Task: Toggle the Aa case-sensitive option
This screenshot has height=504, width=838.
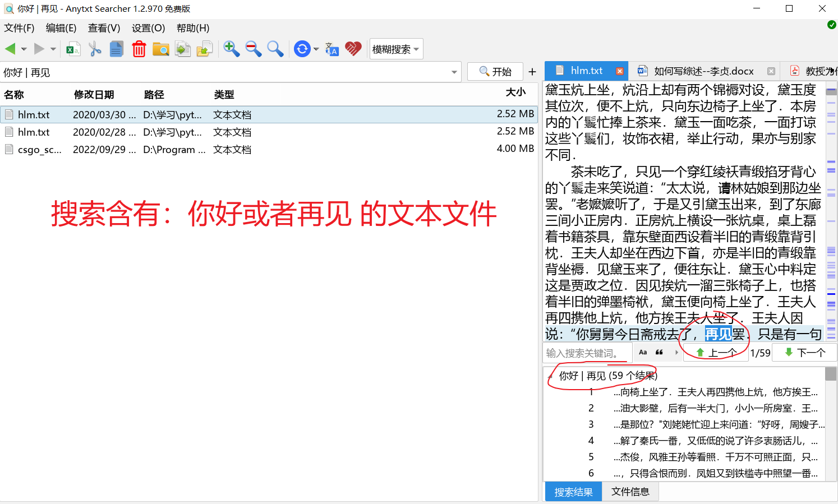Action: click(x=643, y=353)
